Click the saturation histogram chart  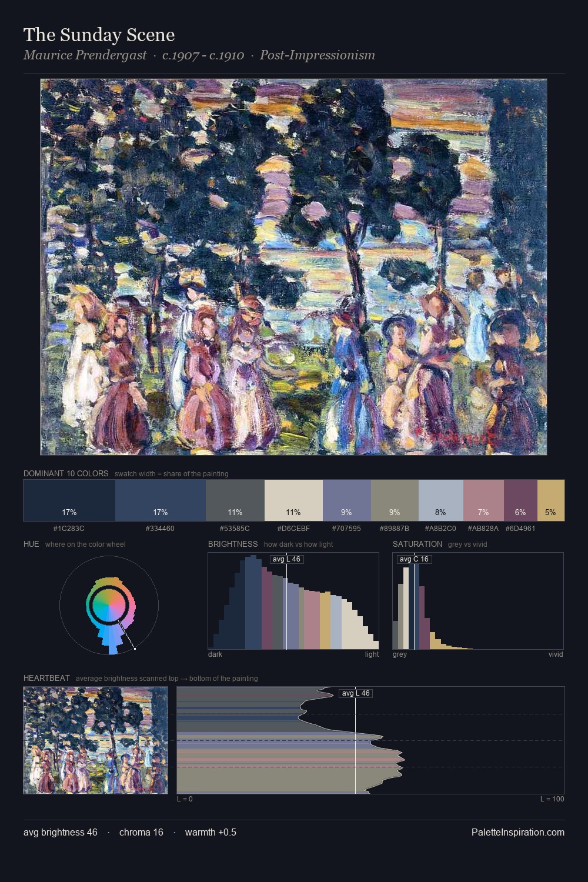coord(478,601)
